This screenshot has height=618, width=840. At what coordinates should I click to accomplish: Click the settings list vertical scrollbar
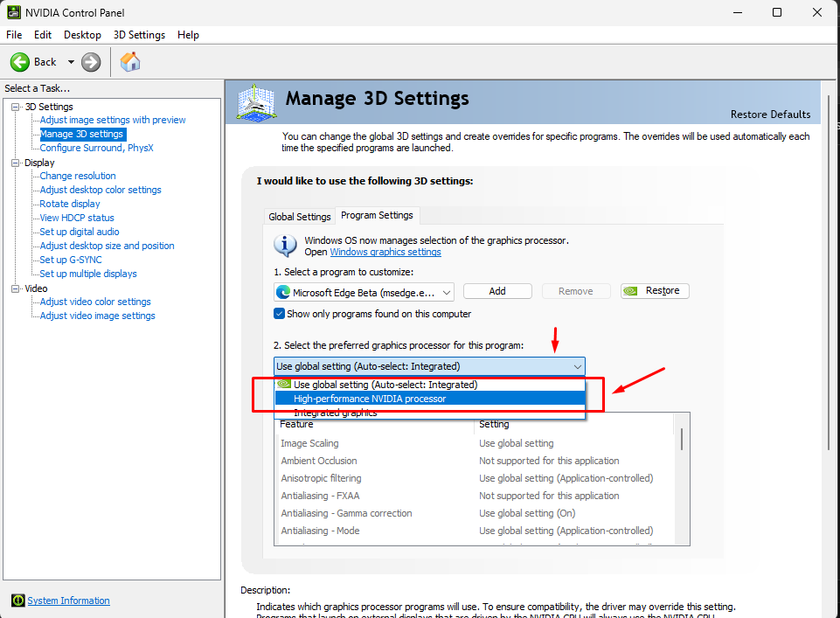(x=681, y=437)
